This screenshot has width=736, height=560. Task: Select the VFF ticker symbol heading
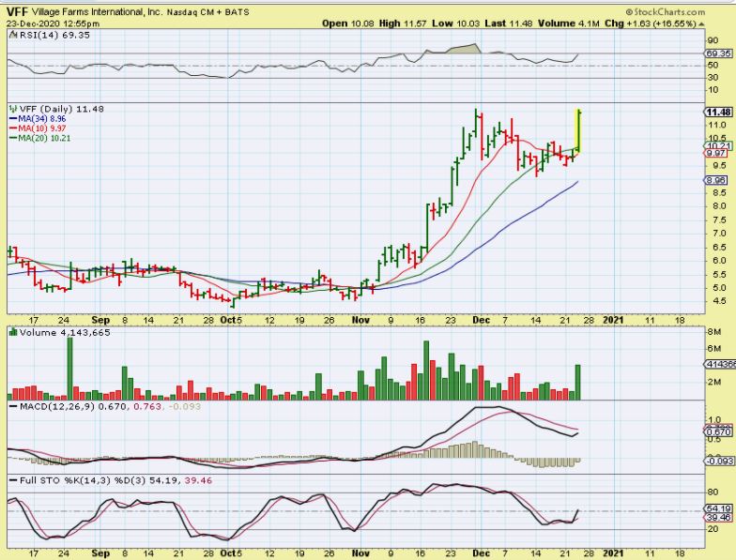(x=17, y=13)
